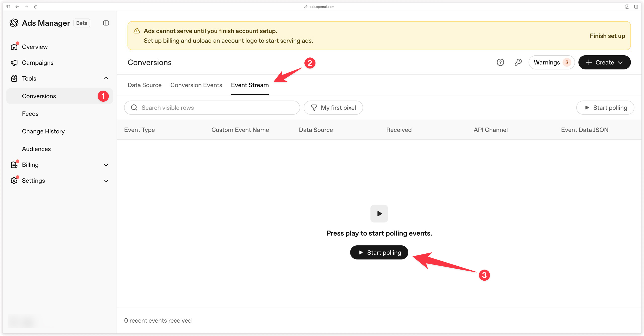
Task: Click the browser forward arrow
Action: click(x=26, y=7)
